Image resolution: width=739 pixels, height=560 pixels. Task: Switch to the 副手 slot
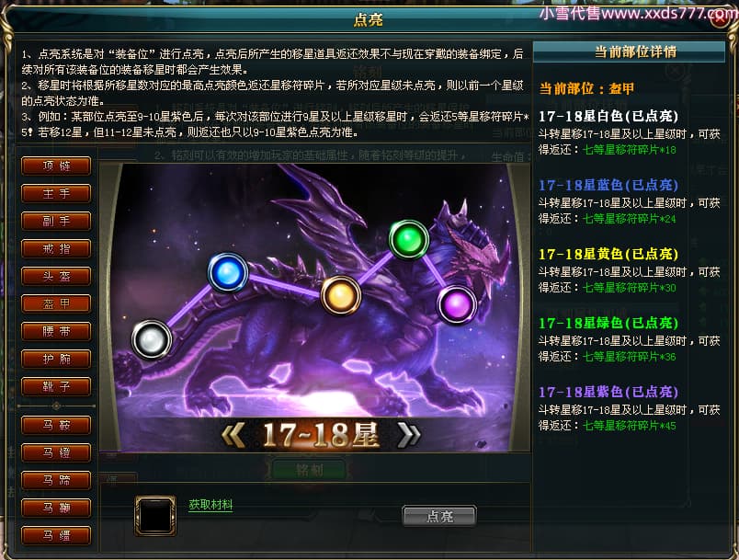click(x=56, y=221)
